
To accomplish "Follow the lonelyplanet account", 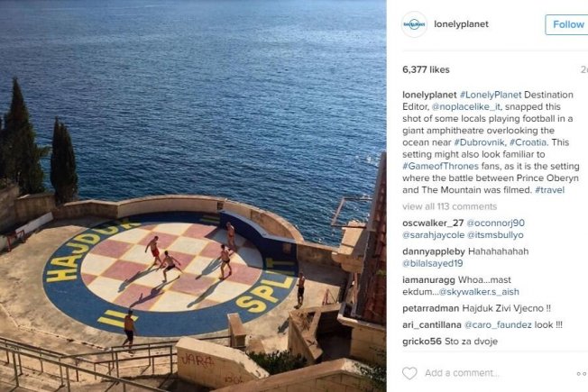I will click(567, 24).
